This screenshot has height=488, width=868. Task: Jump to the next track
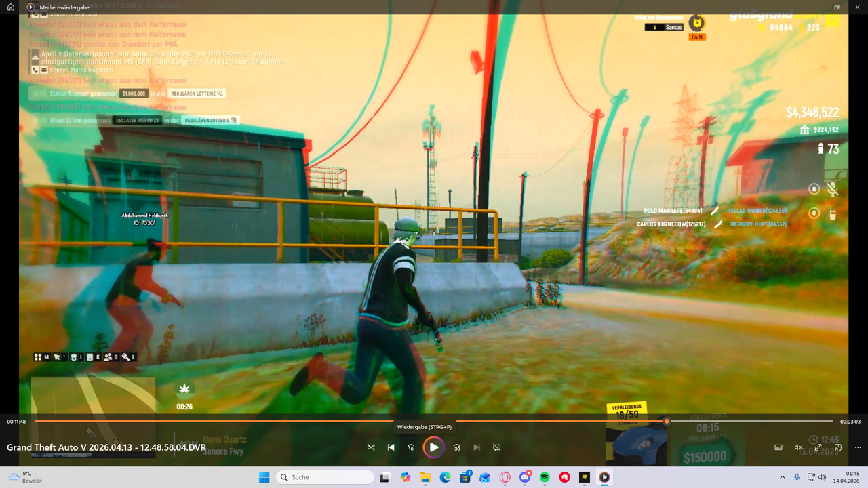(477, 447)
